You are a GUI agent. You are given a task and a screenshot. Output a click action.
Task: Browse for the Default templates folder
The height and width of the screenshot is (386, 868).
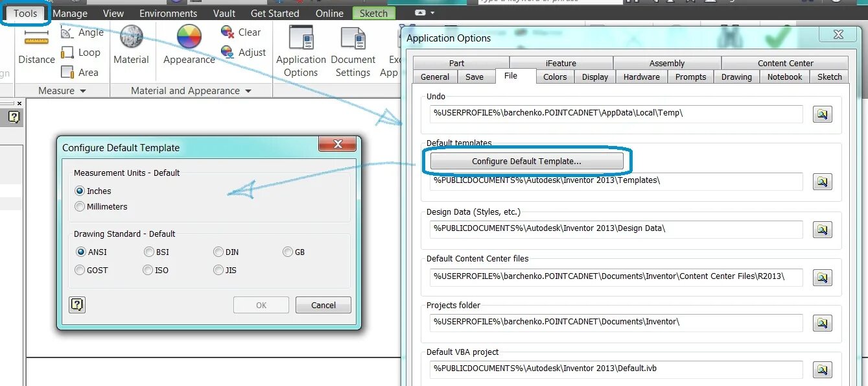tap(823, 182)
